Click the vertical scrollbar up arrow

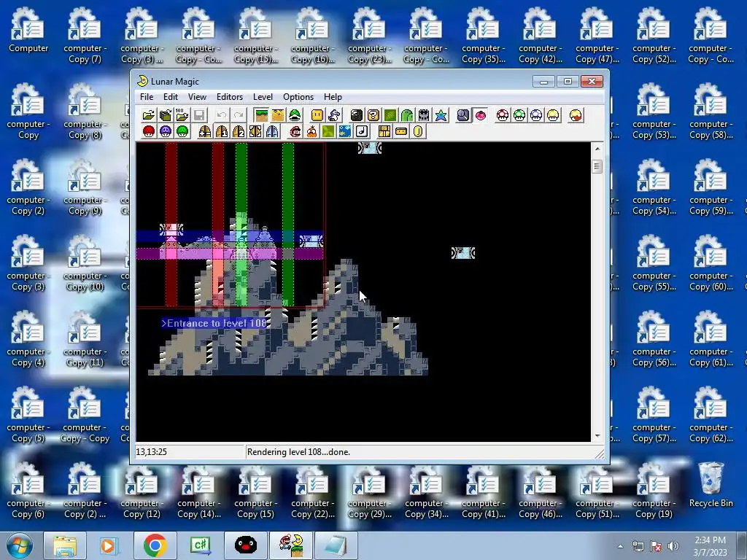pyautogui.click(x=597, y=149)
